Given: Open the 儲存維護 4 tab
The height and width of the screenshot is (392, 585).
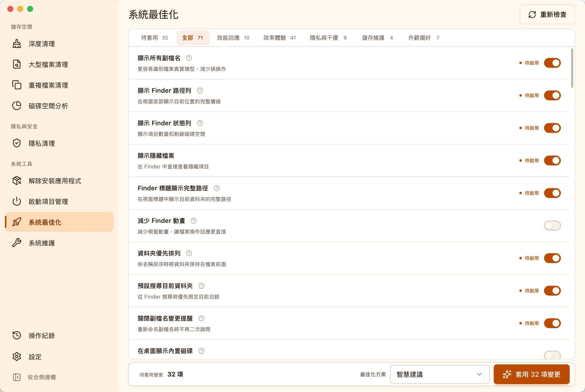Looking at the screenshot, I should [x=377, y=38].
